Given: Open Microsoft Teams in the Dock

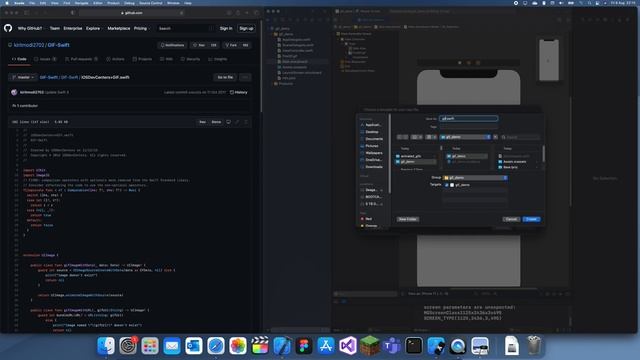Looking at the screenshot, I should [x=392, y=346].
